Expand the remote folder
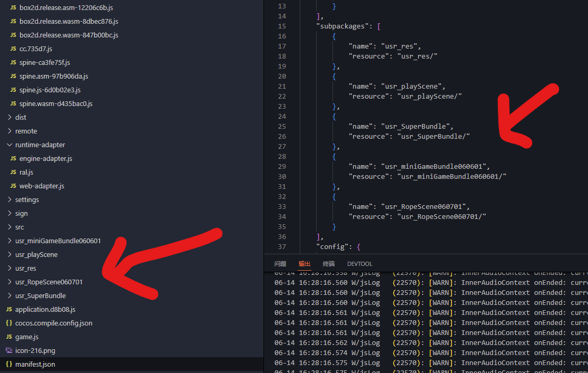The width and height of the screenshot is (588, 373). point(9,131)
